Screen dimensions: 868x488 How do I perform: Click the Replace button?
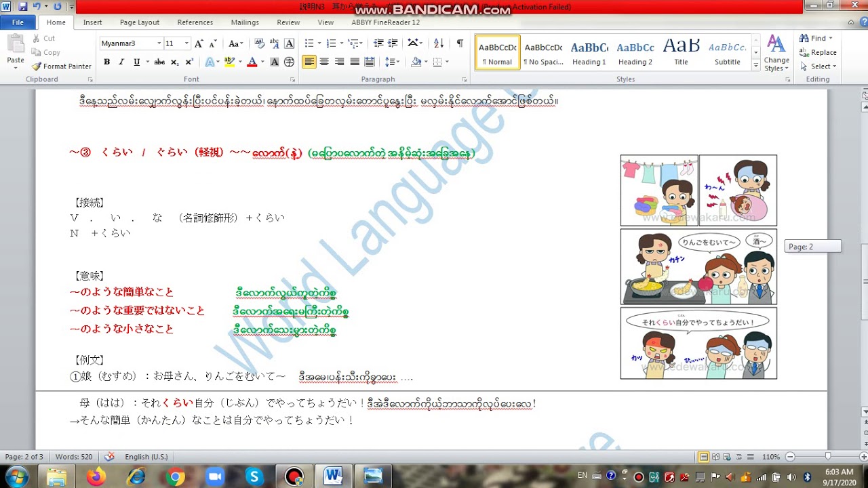click(x=818, y=52)
